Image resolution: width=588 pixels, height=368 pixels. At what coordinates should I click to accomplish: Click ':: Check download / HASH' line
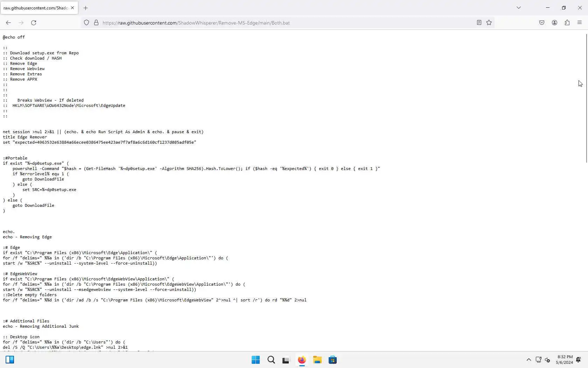click(x=32, y=58)
